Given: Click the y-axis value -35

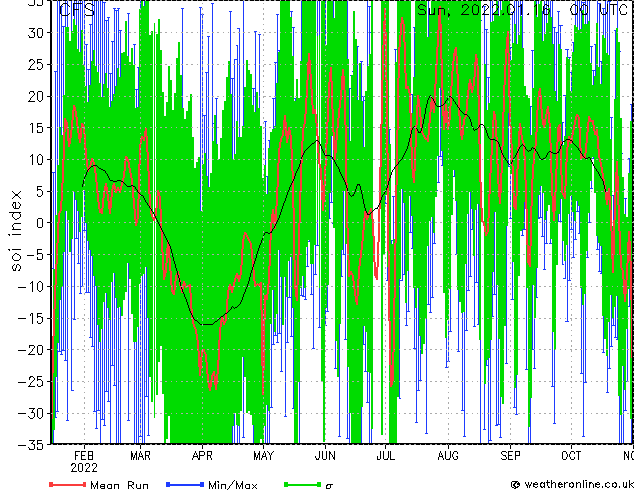Looking at the screenshot, I should click(x=31, y=445).
